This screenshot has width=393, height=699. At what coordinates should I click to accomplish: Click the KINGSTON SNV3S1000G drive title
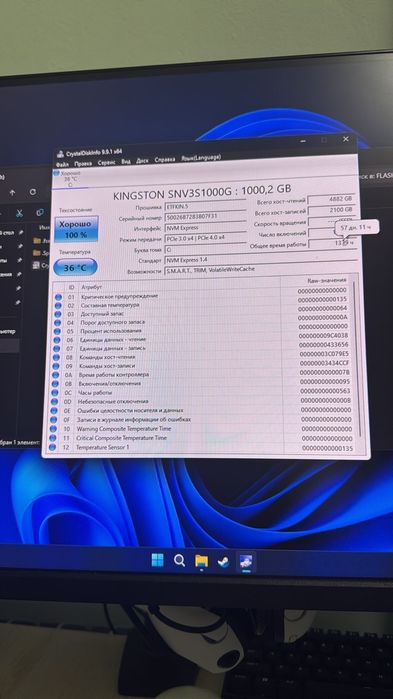coord(202,193)
